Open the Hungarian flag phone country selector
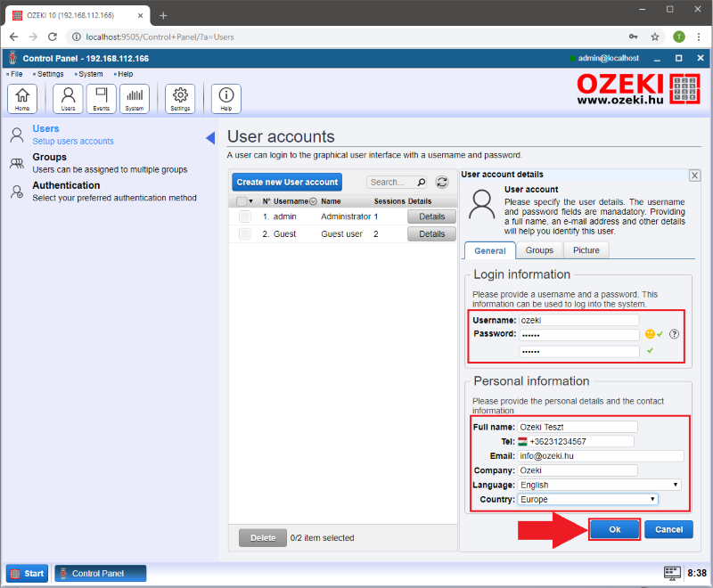 click(x=522, y=442)
